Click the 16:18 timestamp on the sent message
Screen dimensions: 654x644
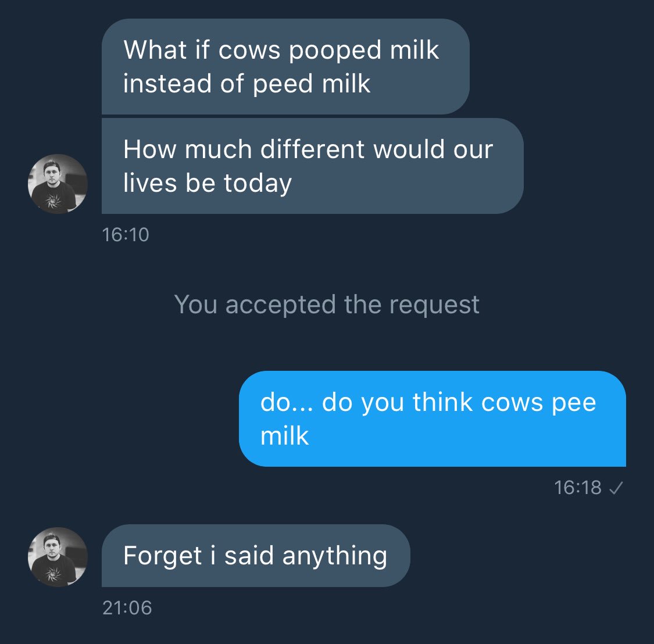[x=578, y=488]
